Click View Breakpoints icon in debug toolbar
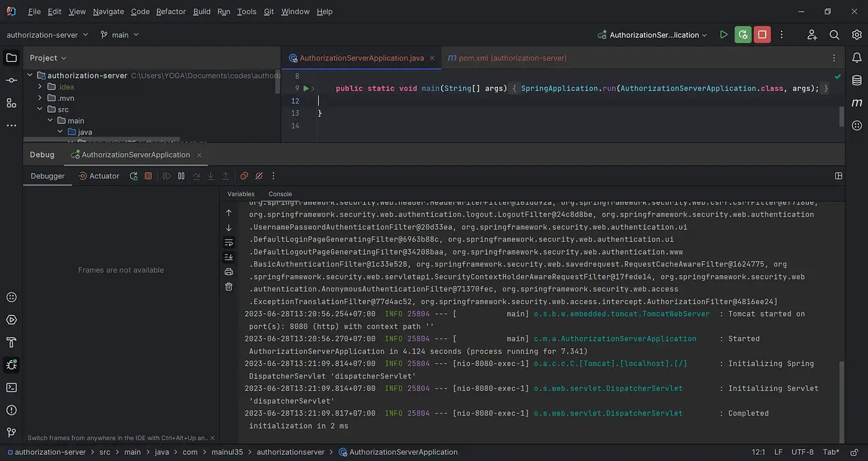This screenshot has width=868, height=461. pos(244,176)
